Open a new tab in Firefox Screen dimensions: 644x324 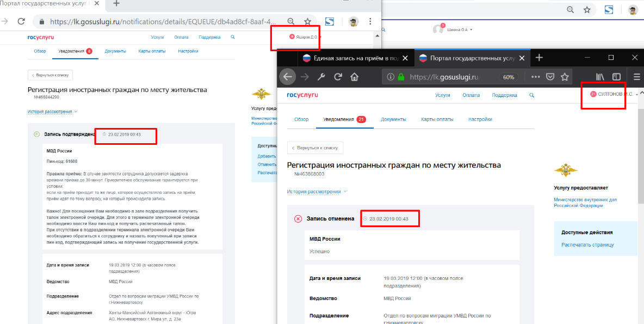(x=539, y=58)
